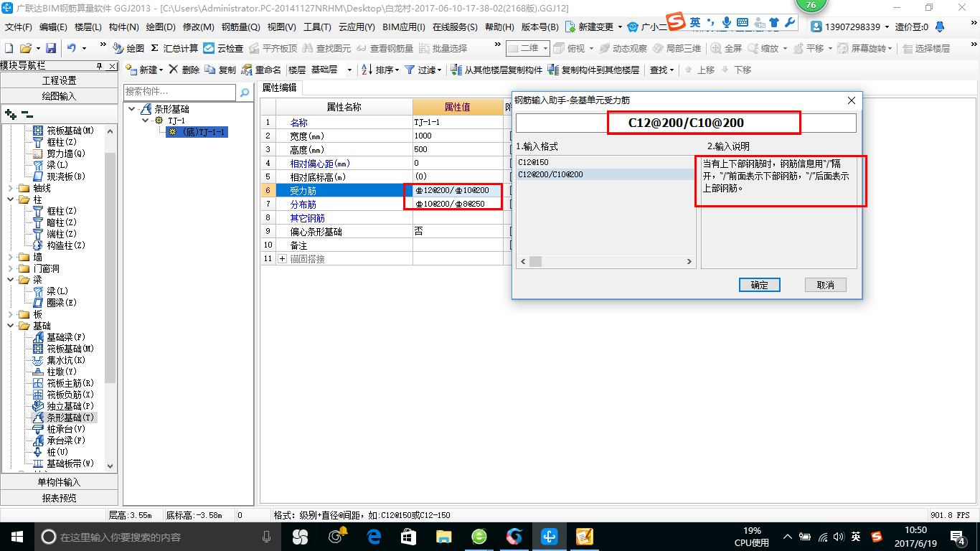Click the notification bell icon
The image size is (980, 551).
click(941, 27)
